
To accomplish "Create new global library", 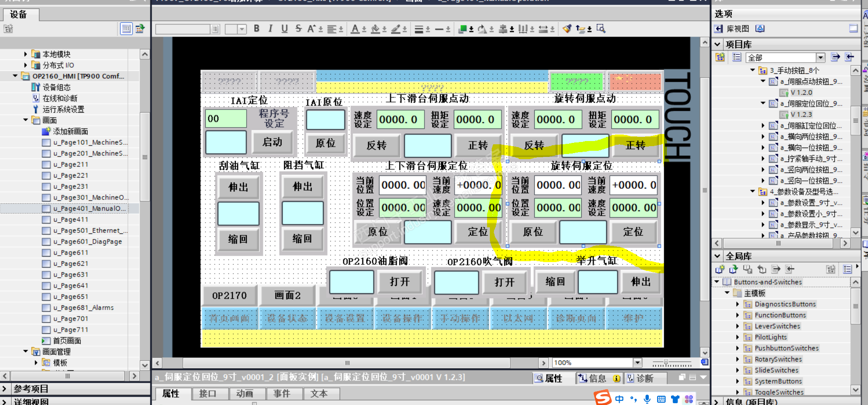I will tap(720, 269).
